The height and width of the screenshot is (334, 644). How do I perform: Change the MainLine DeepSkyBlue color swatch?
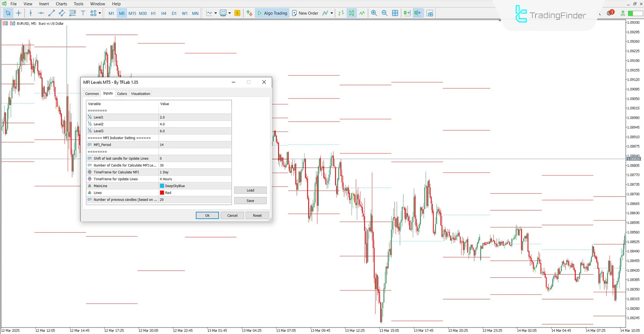pyautogui.click(x=162, y=185)
